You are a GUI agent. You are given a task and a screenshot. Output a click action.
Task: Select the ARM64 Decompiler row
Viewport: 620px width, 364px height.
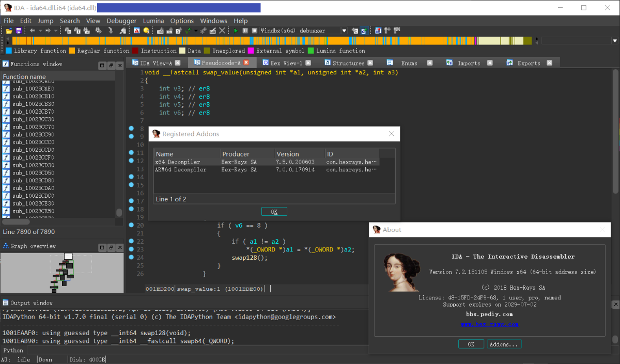point(267,169)
